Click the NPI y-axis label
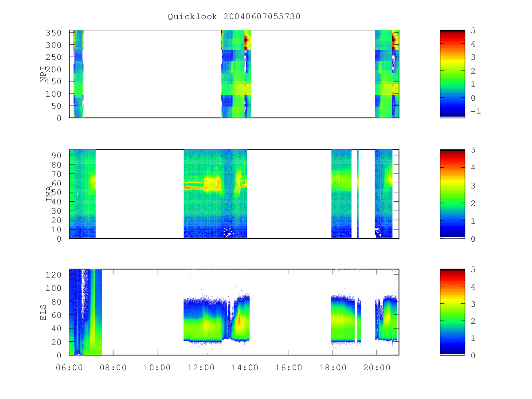 click(x=44, y=74)
